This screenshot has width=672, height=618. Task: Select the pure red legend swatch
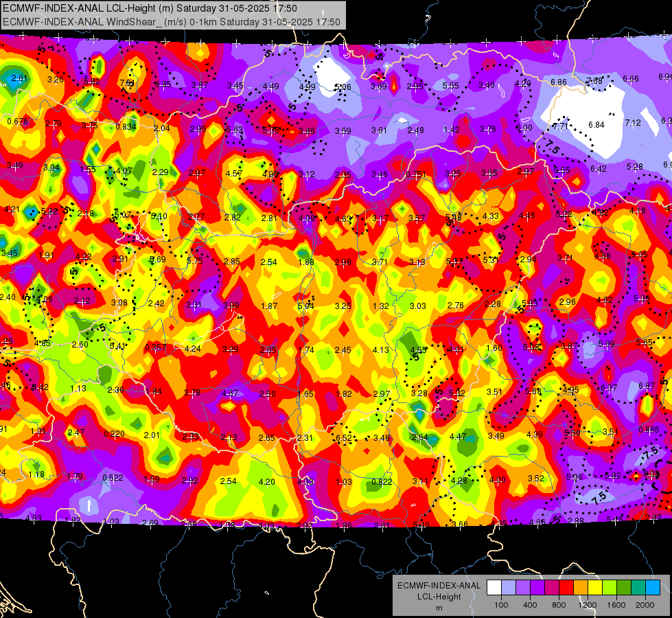pos(566,588)
